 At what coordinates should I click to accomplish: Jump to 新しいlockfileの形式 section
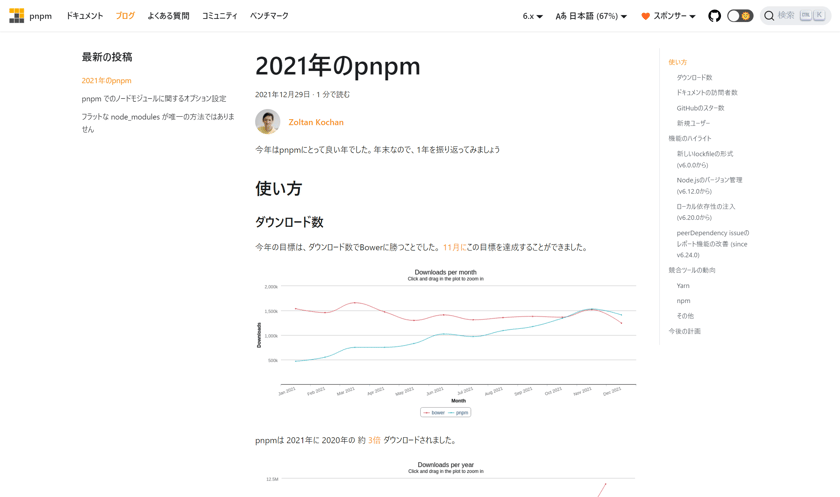pos(705,159)
